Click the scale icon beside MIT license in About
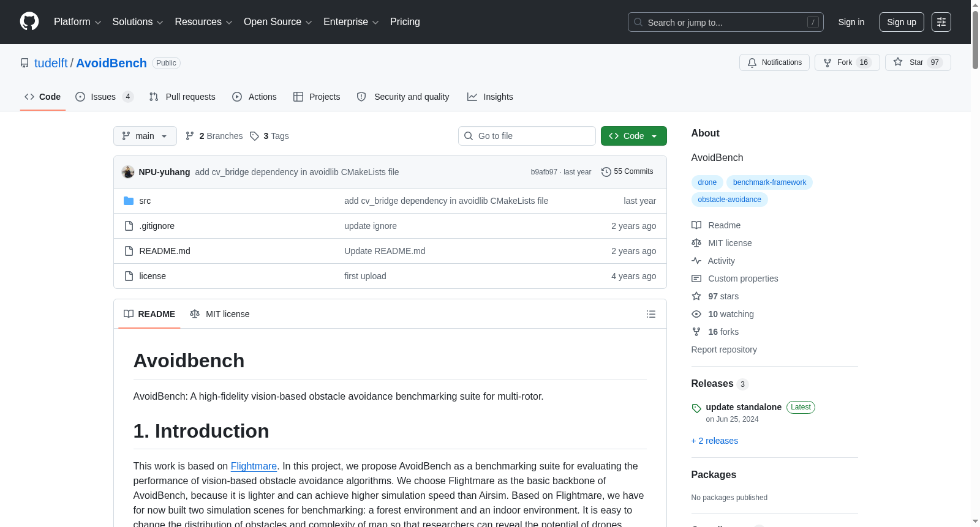The image size is (980, 527). (696, 243)
